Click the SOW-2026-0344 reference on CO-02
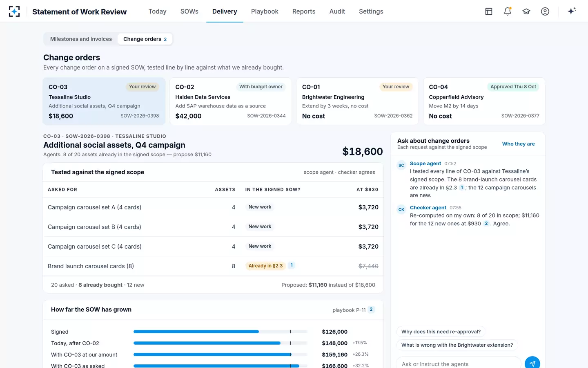The image size is (588, 368). (x=266, y=116)
